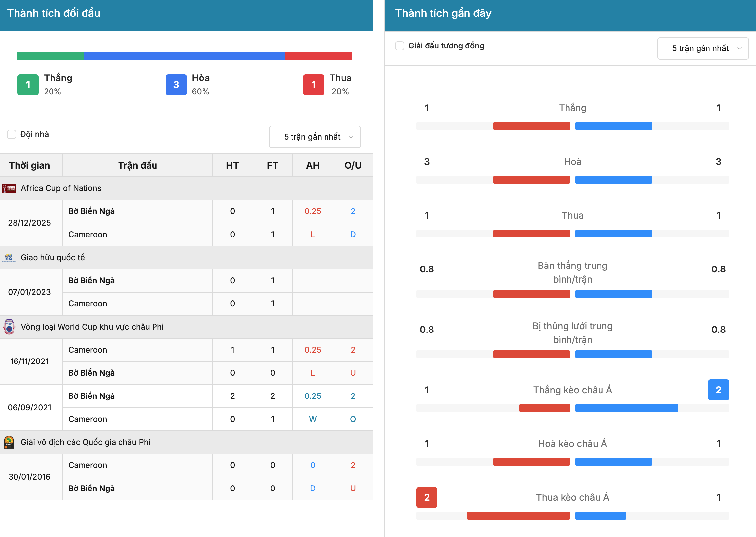Open the Africa Cup of Nations league row

click(x=186, y=188)
